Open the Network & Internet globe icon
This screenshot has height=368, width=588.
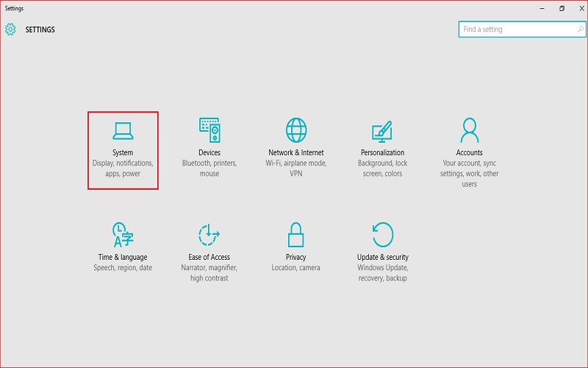point(296,130)
